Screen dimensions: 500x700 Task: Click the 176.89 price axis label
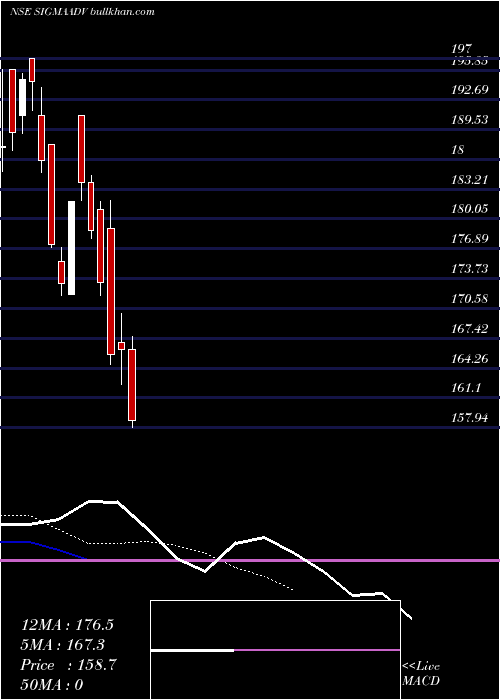pyautogui.click(x=470, y=239)
